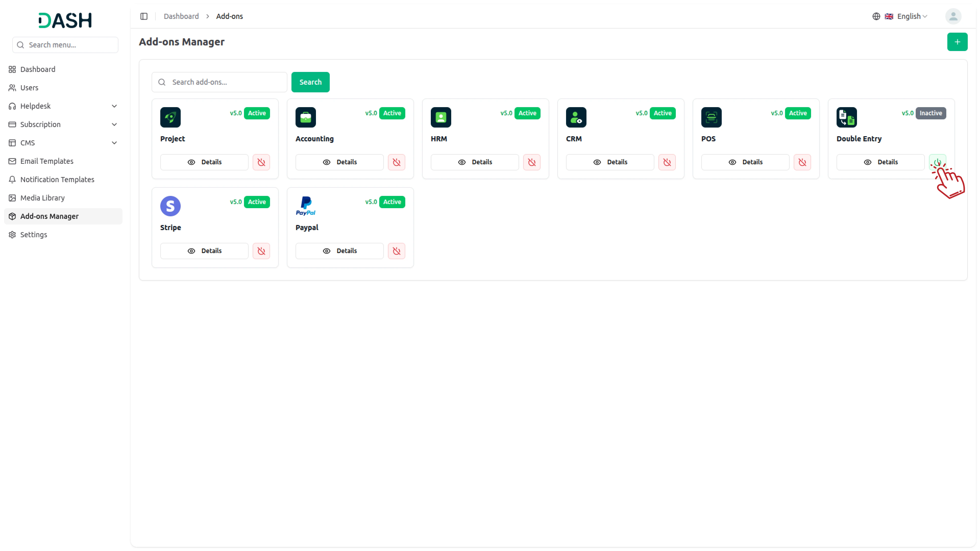Screen dimensions: 980x551
Task: Disable the CRM add-on
Action: click(x=667, y=162)
